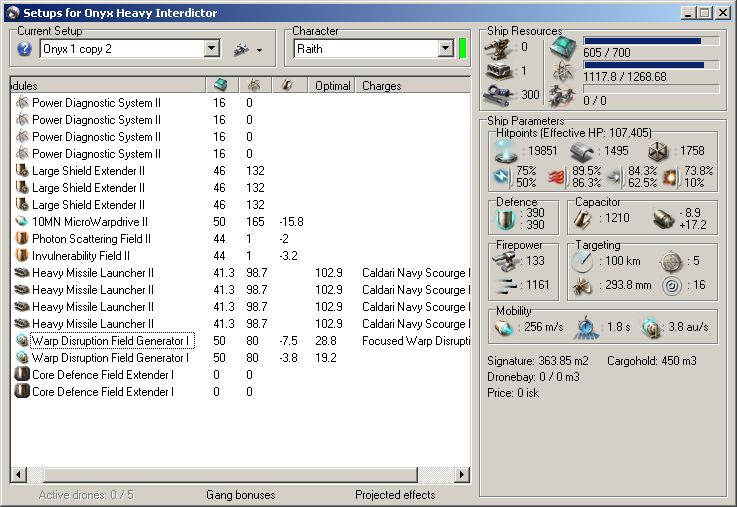Click the capacitor recharge icon showing -8.9
The width and height of the screenshot is (737, 507).
664,219
